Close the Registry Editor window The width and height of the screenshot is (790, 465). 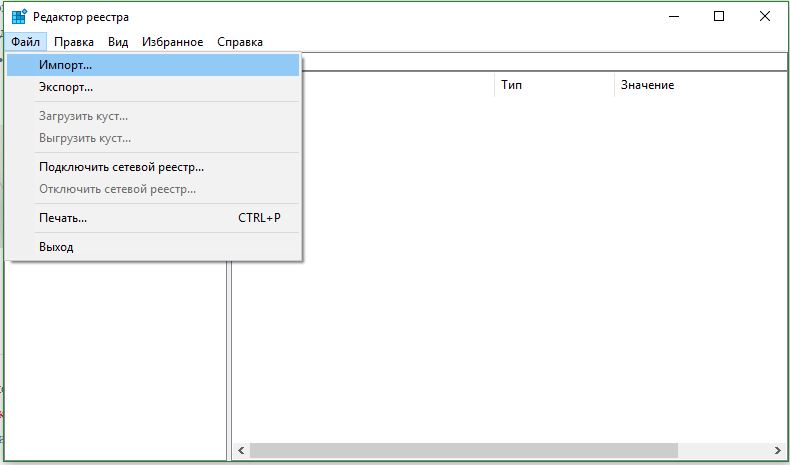coord(764,17)
